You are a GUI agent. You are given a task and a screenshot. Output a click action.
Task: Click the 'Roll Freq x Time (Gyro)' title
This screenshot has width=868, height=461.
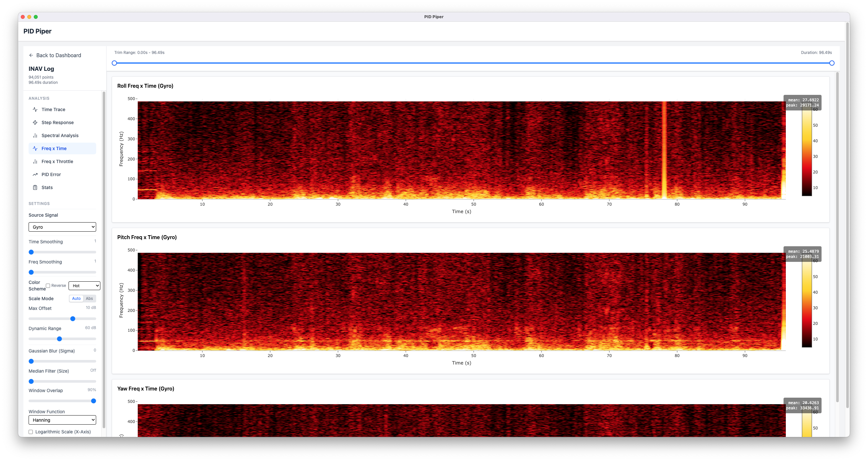(x=145, y=86)
